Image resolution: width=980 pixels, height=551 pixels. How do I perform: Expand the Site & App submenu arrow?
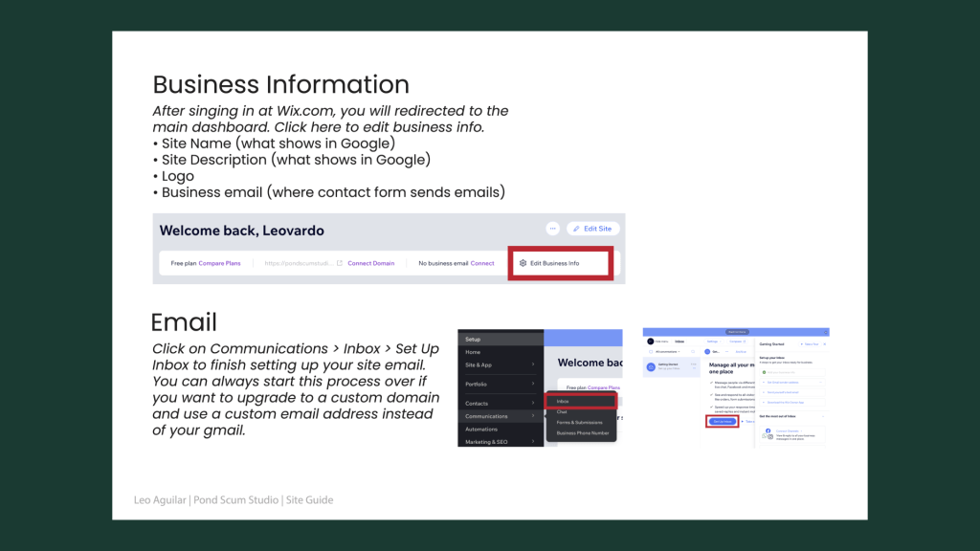(534, 364)
